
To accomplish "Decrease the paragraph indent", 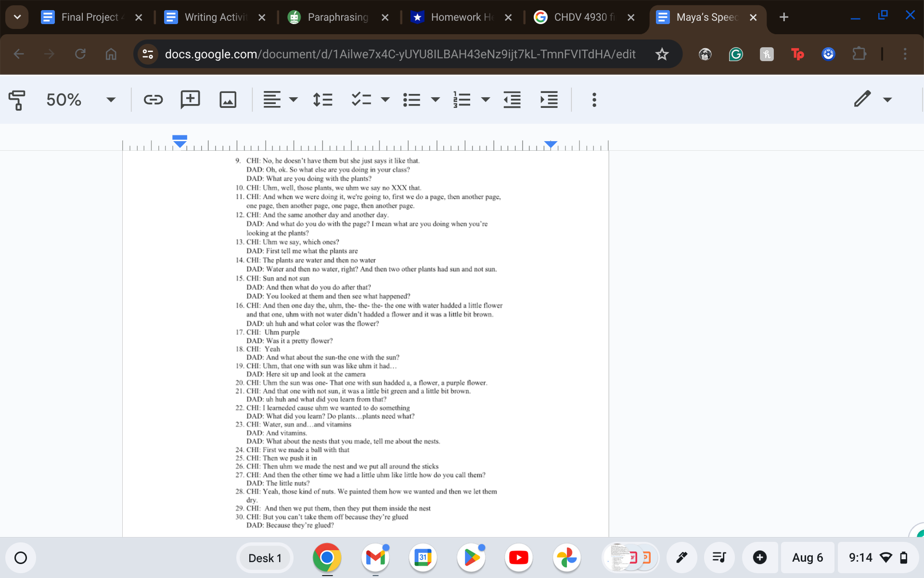I will coord(512,100).
